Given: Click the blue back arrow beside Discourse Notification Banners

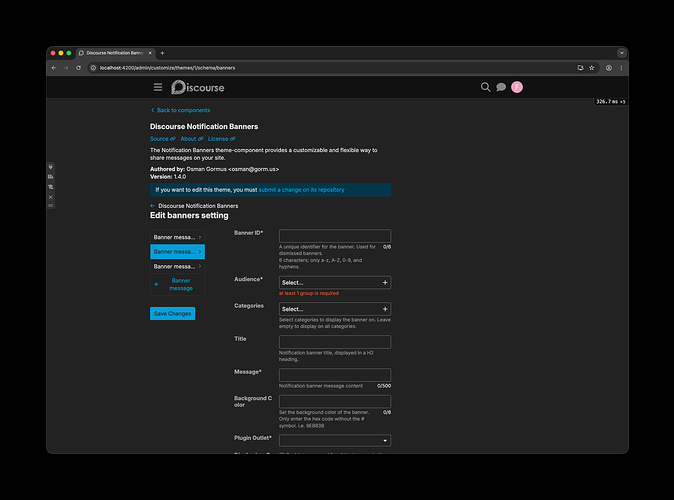Looking at the screenshot, I should 152,206.
